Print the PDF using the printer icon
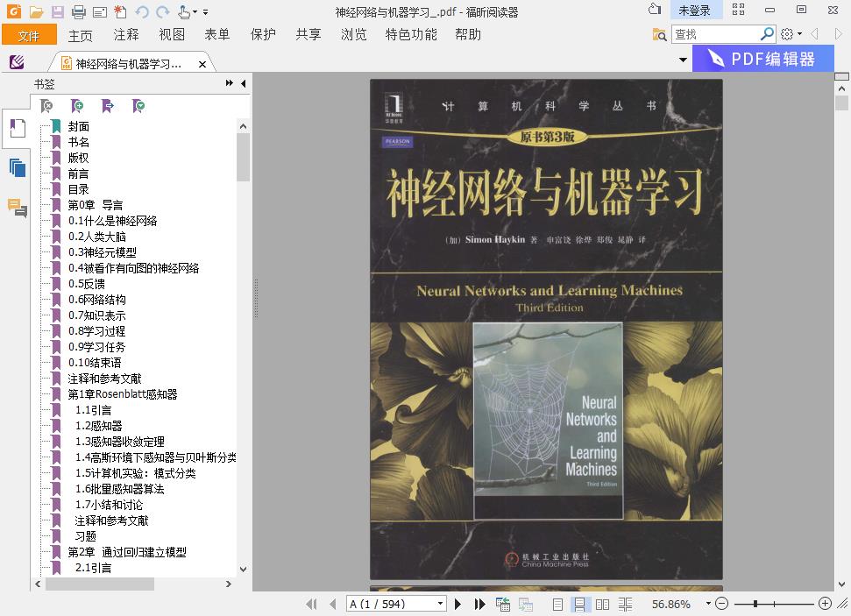 [79, 11]
